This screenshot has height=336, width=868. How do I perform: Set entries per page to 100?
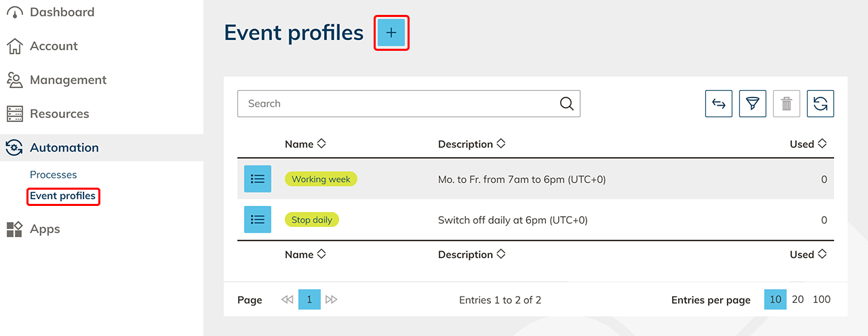[x=821, y=299]
